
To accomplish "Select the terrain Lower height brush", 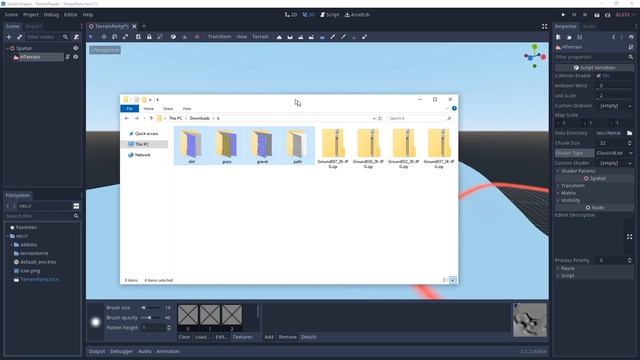I will click(290, 37).
